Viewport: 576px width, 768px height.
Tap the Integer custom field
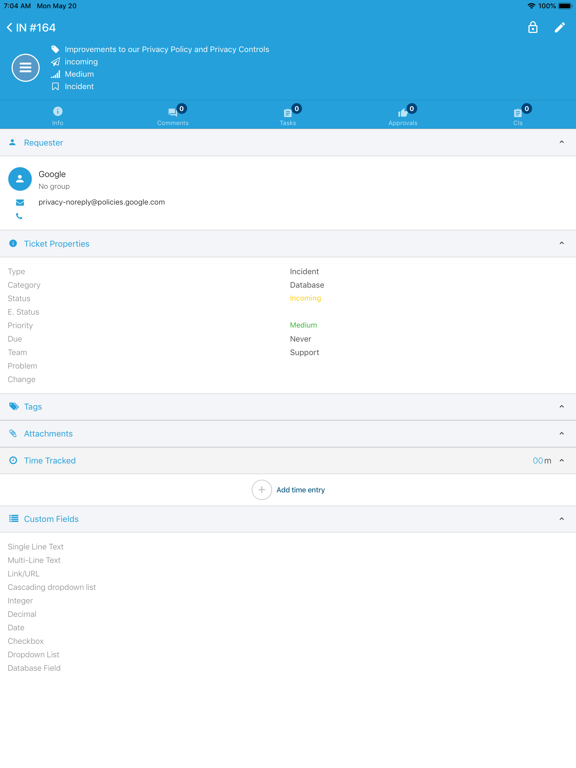[20, 600]
